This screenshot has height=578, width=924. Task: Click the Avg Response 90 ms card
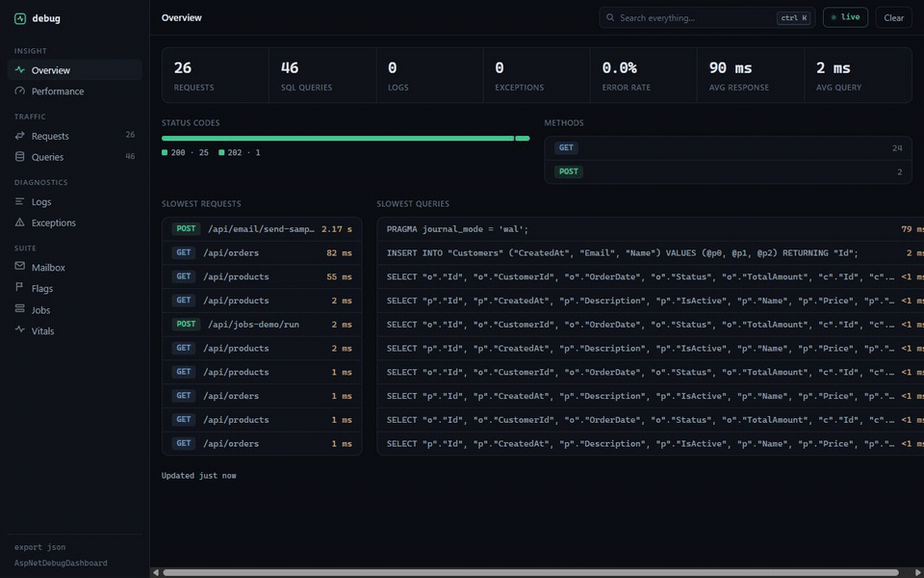click(751, 75)
